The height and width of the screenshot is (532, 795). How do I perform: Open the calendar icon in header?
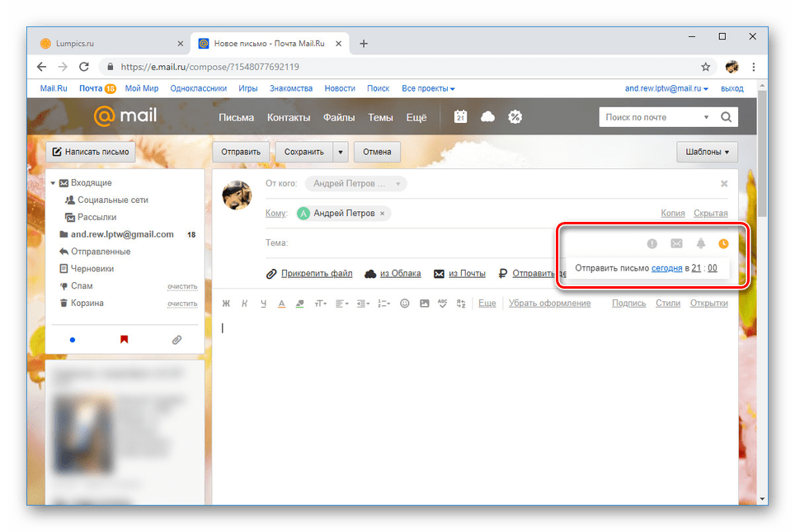point(461,117)
